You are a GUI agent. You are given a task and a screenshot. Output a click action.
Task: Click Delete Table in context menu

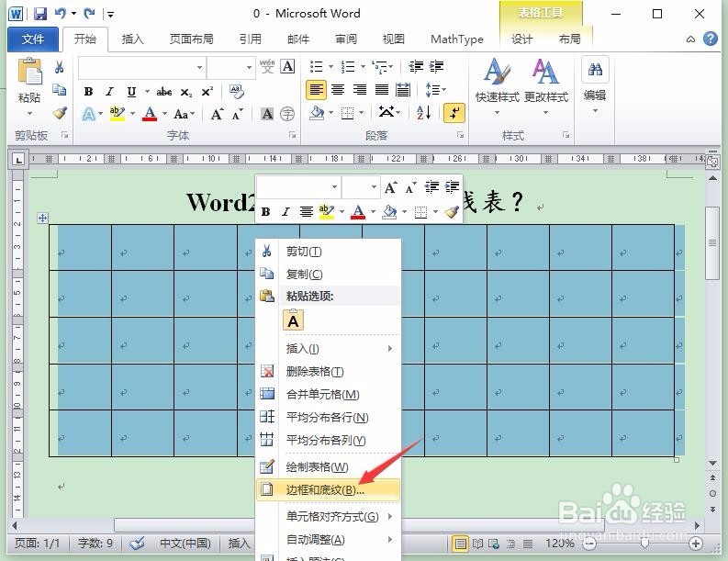point(328,372)
